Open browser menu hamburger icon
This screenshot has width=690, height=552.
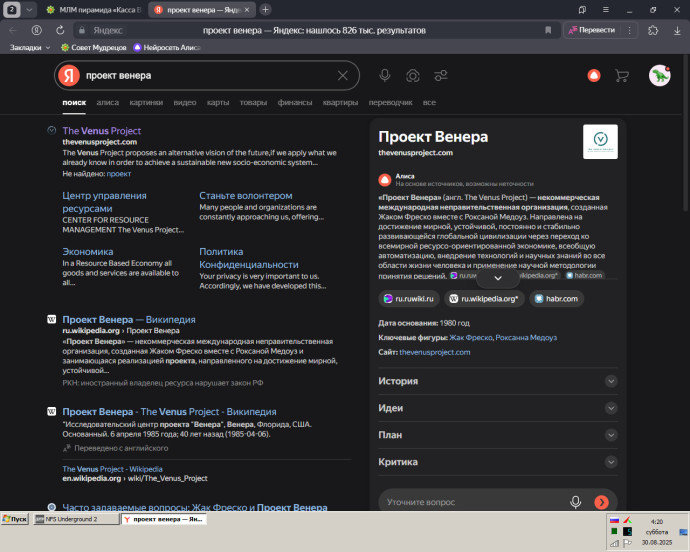point(606,9)
